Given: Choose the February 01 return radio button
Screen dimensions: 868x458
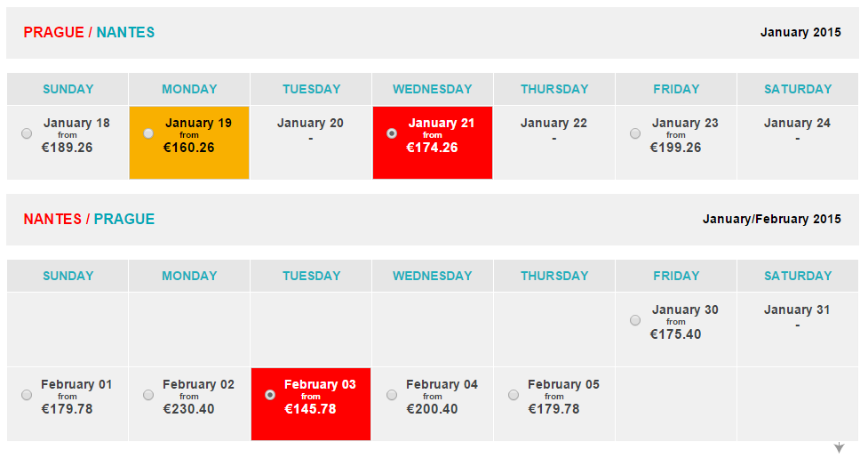Looking at the screenshot, I should coord(27,395).
